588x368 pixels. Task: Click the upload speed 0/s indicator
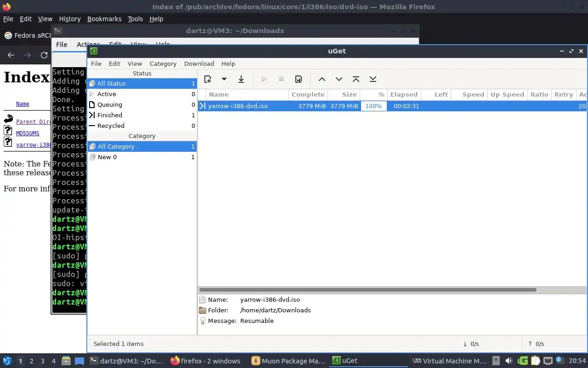pos(536,344)
